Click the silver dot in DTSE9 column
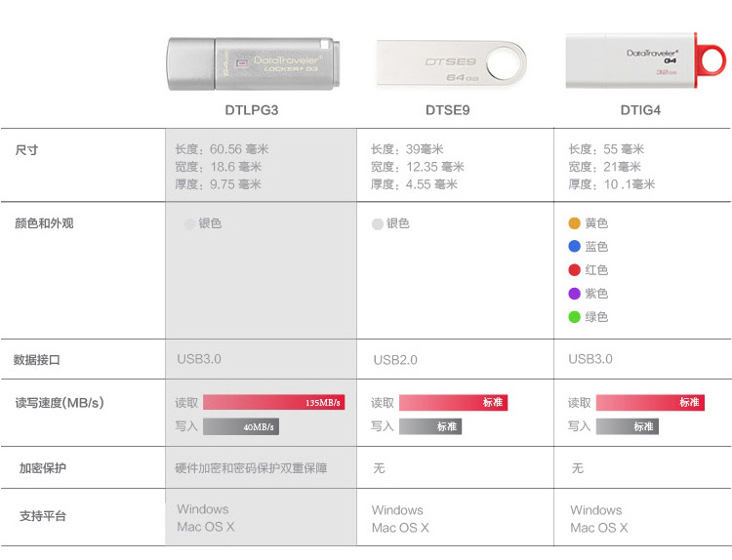The width and height of the screenshot is (732, 560). pyautogui.click(x=378, y=224)
